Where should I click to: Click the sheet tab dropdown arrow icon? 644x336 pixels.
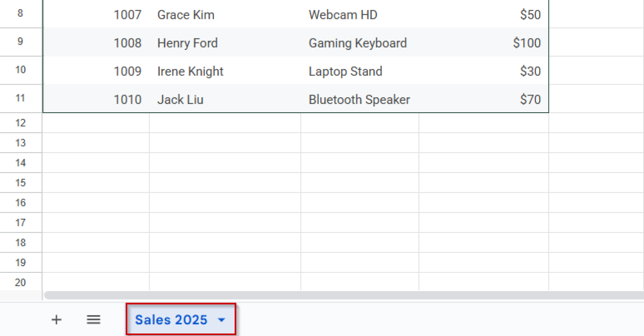click(x=221, y=320)
